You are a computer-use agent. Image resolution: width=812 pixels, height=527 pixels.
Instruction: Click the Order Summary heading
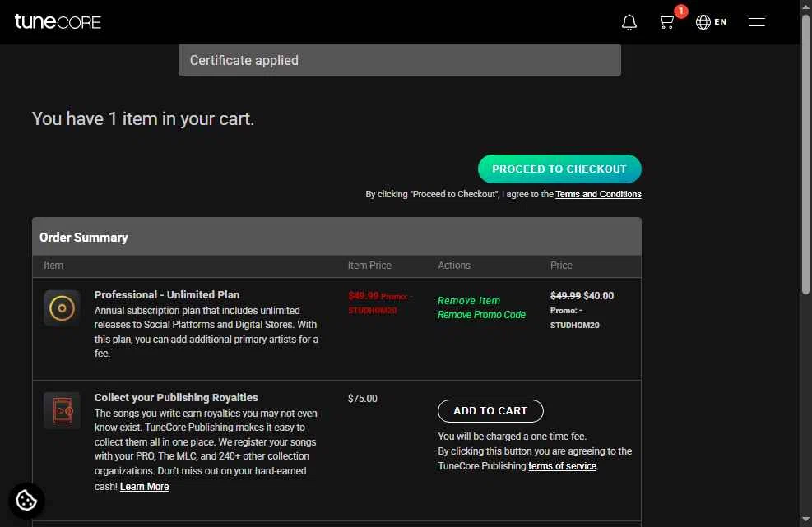point(83,237)
